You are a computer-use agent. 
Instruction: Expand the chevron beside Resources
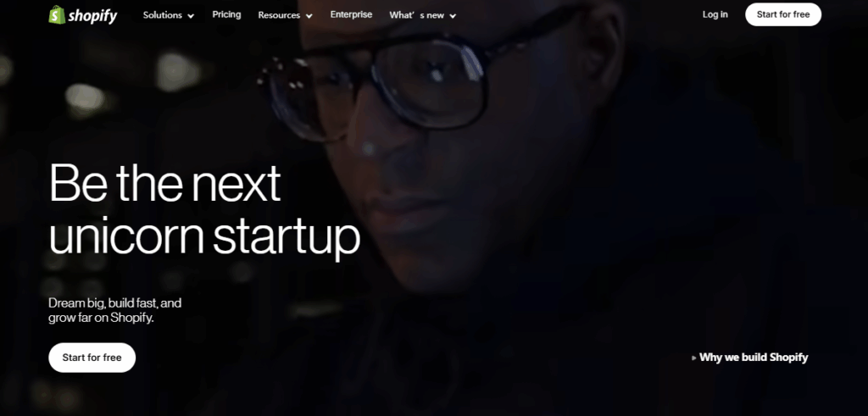[x=309, y=16]
